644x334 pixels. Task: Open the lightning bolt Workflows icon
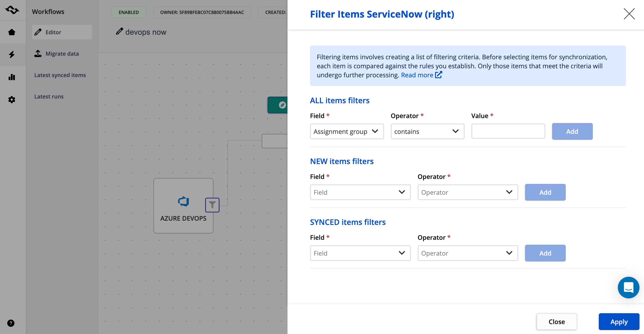pyautogui.click(x=12, y=54)
